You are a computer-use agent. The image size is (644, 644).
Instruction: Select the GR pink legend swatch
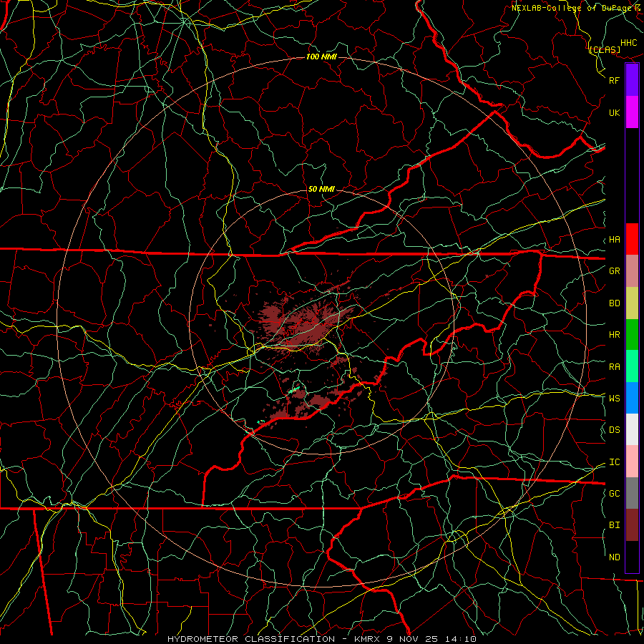click(x=632, y=271)
